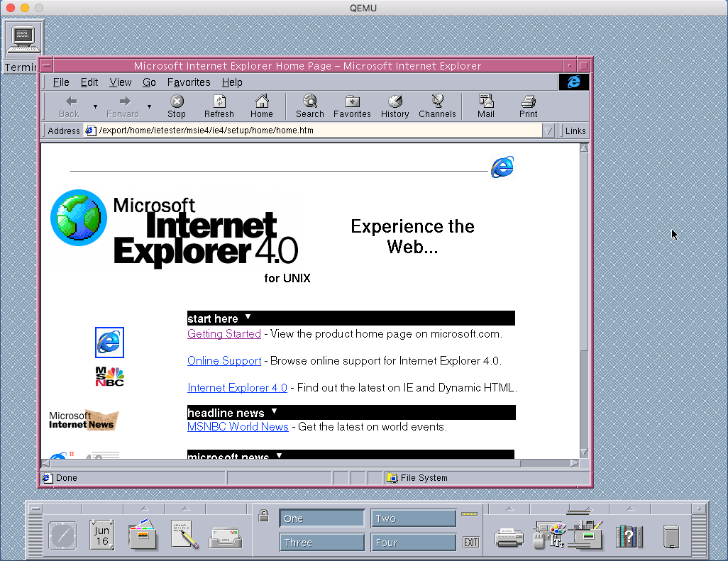The height and width of the screenshot is (561, 728).
Task: Click inside the Address URL field
Action: (312, 131)
